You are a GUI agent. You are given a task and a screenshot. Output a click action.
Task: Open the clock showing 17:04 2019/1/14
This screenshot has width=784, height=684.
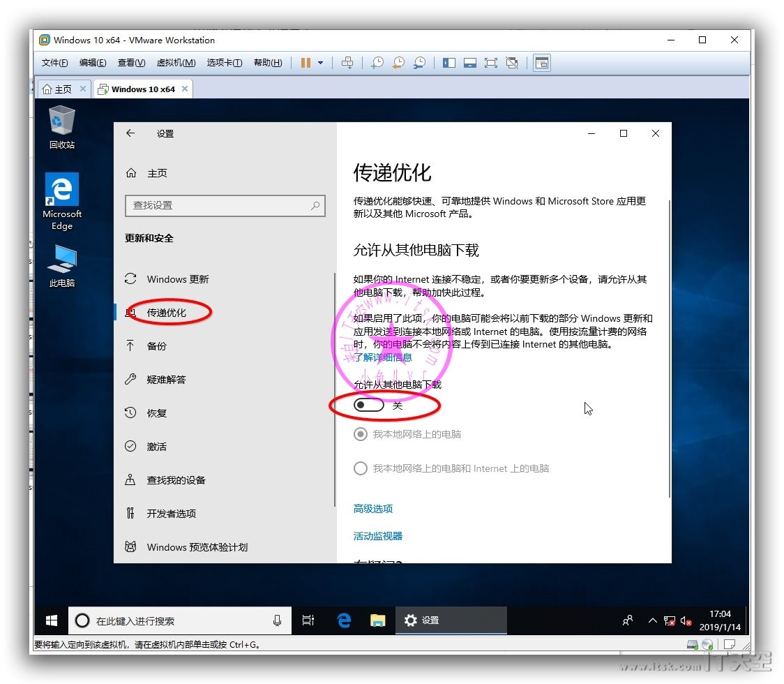coord(720,621)
